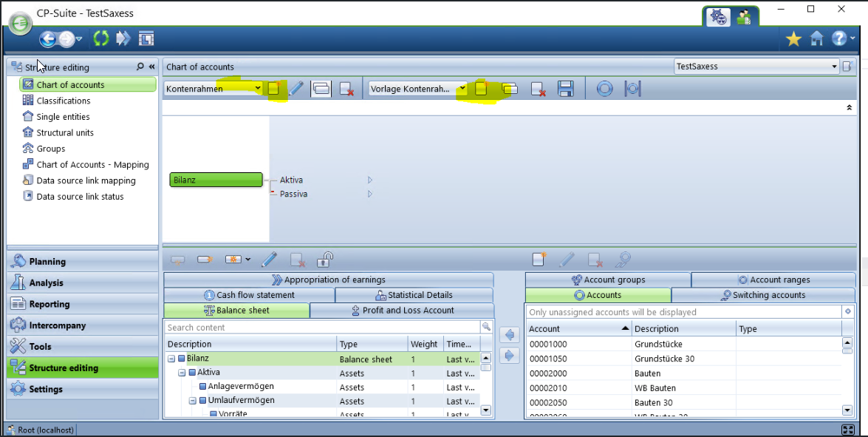Click the Search content field

(321, 327)
